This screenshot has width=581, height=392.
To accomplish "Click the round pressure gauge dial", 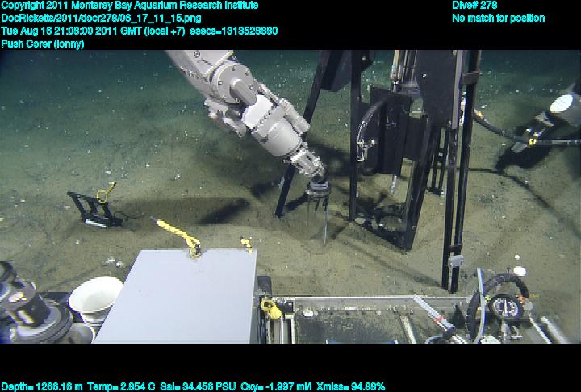I will (x=504, y=307).
